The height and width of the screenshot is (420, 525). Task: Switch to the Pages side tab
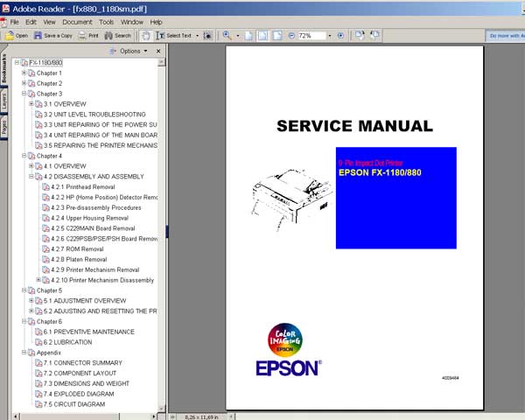coord(3,129)
